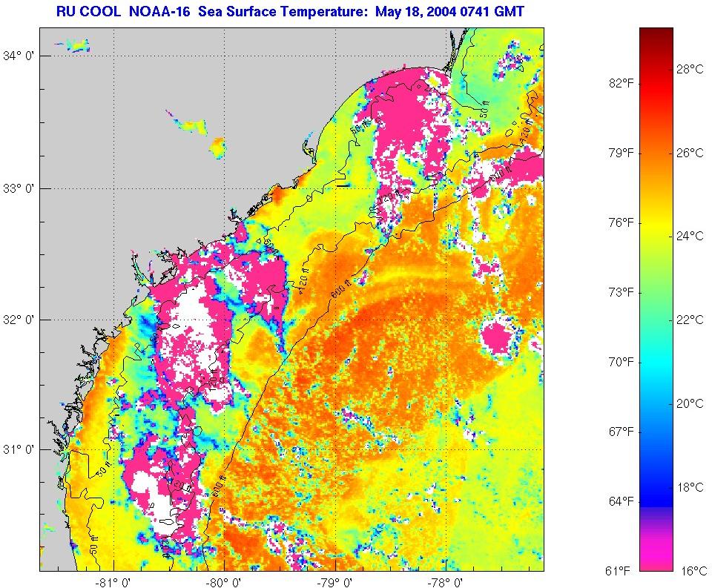
Task: Click the -79° 0' longitude label
Action: pos(336,581)
